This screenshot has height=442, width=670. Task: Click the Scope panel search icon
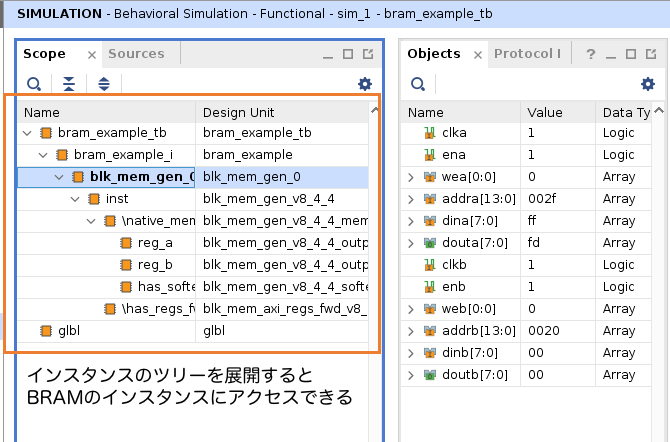tap(34, 85)
